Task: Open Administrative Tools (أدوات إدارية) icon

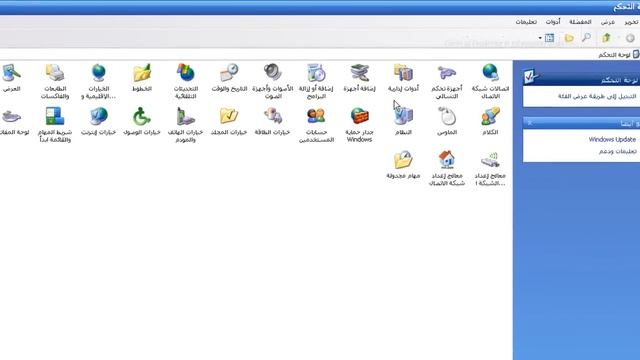Action: pyautogui.click(x=403, y=73)
